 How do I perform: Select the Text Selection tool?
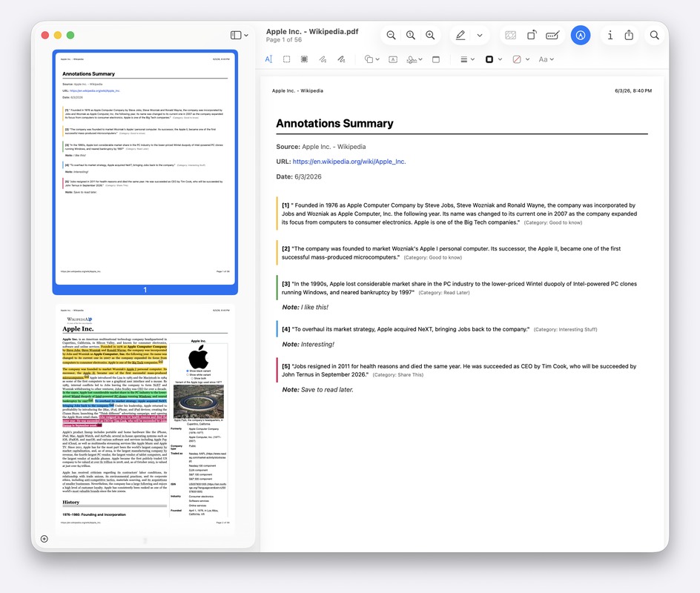click(x=268, y=59)
